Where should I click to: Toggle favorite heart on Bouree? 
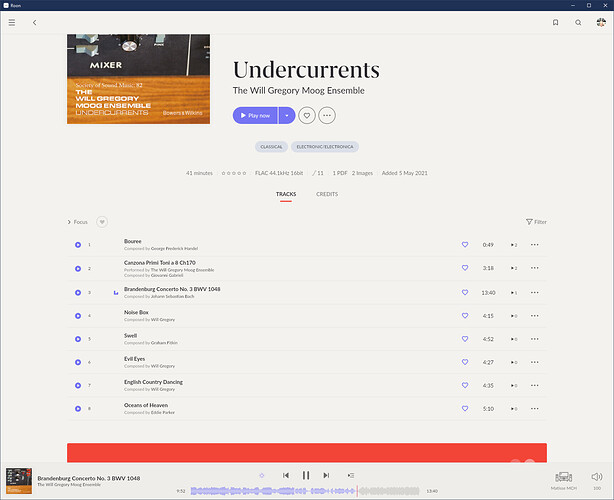pos(465,244)
